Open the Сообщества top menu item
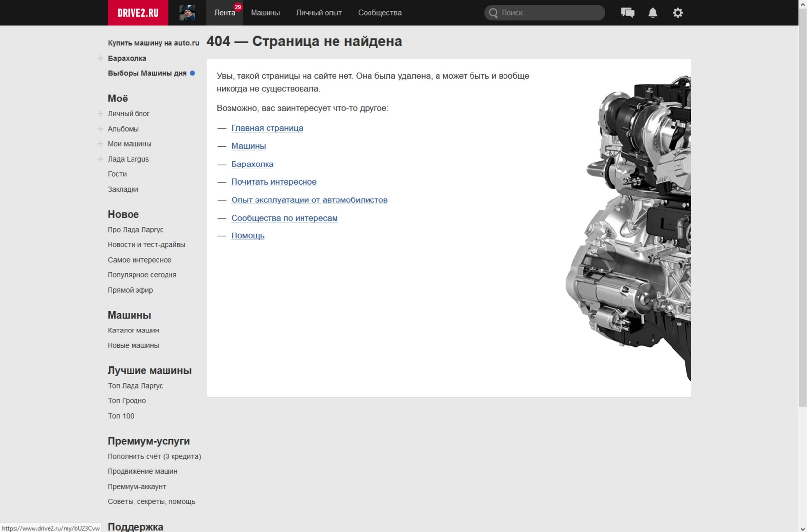Screen dimensions: 807x532 [380, 13]
